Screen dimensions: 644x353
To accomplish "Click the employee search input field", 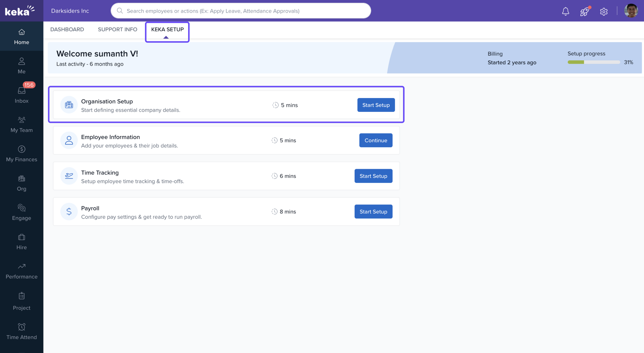I will [x=241, y=11].
